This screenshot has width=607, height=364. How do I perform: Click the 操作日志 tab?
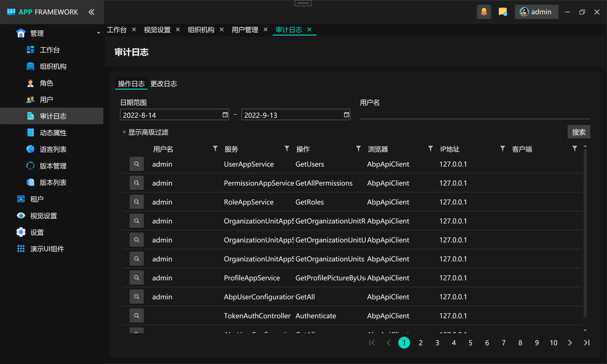tap(131, 84)
